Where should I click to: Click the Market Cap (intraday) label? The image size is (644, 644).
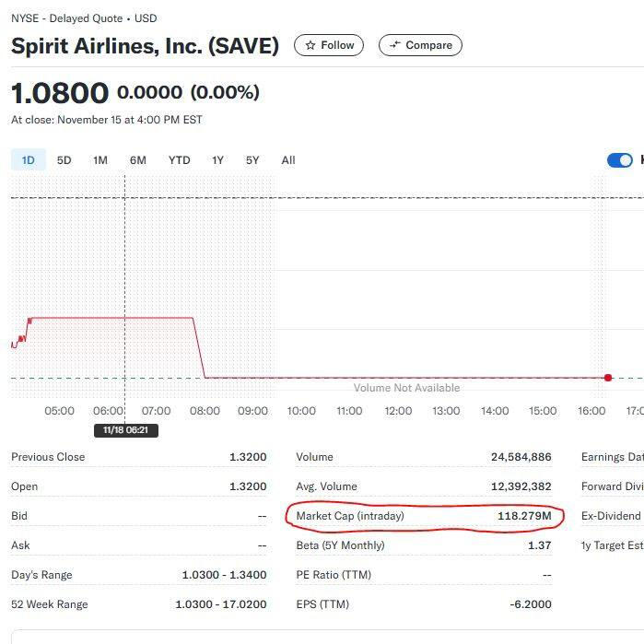click(x=350, y=516)
